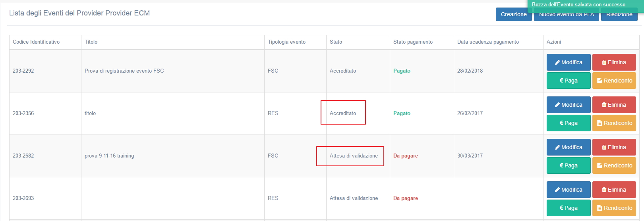Viewport: 644px width, 221px height.
Task: Click the Data scadenza pagamento header
Action: 488,42
